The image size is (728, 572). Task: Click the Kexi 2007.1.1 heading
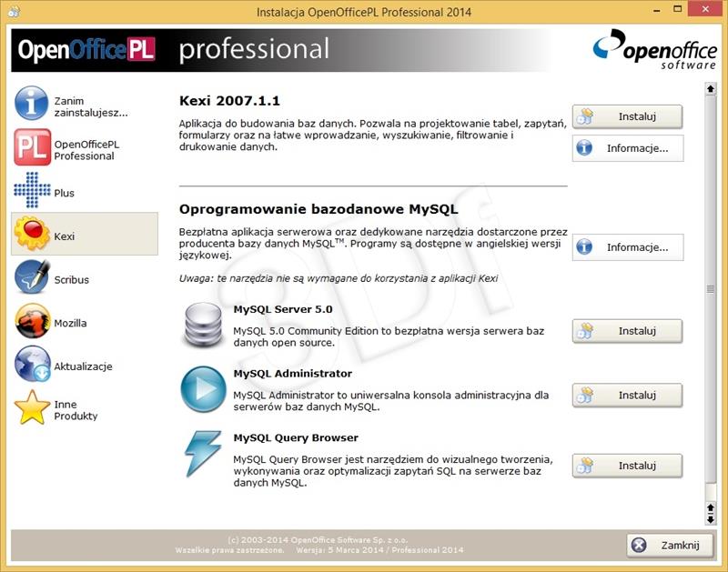tap(229, 101)
